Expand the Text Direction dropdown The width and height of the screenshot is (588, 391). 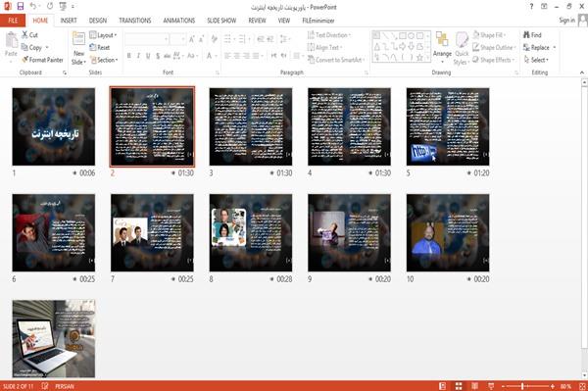pos(329,35)
